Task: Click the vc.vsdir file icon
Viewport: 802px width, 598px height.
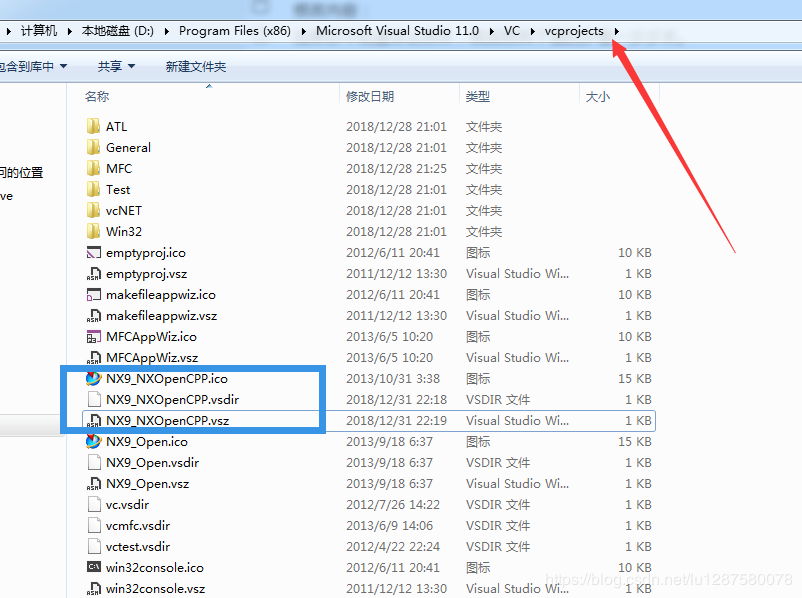Action: tap(94, 504)
